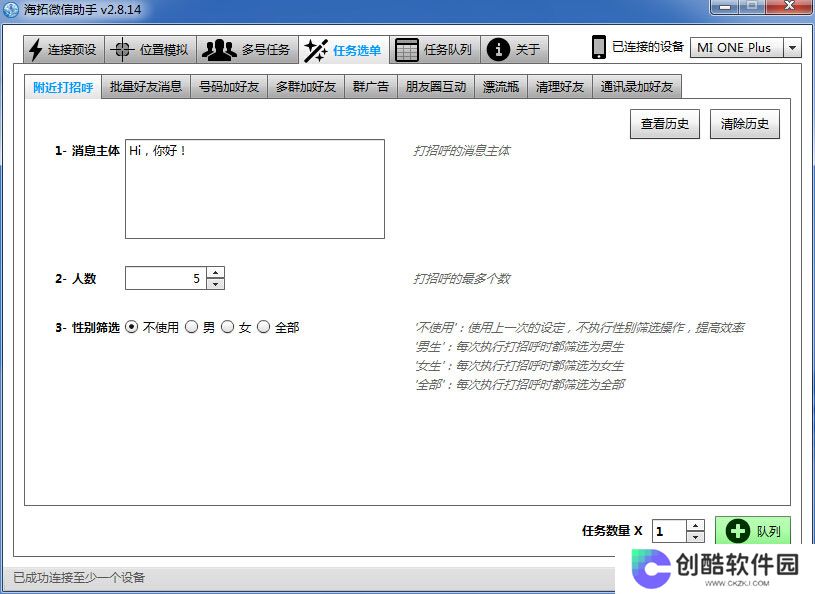Switch to the 任务选单 main tab
The height and width of the screenshot is (594, 815).
[344, 50]
